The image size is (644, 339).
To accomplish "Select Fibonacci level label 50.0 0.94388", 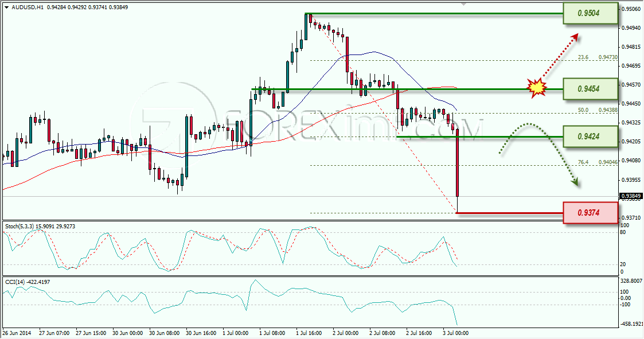I will pos(598,110).
